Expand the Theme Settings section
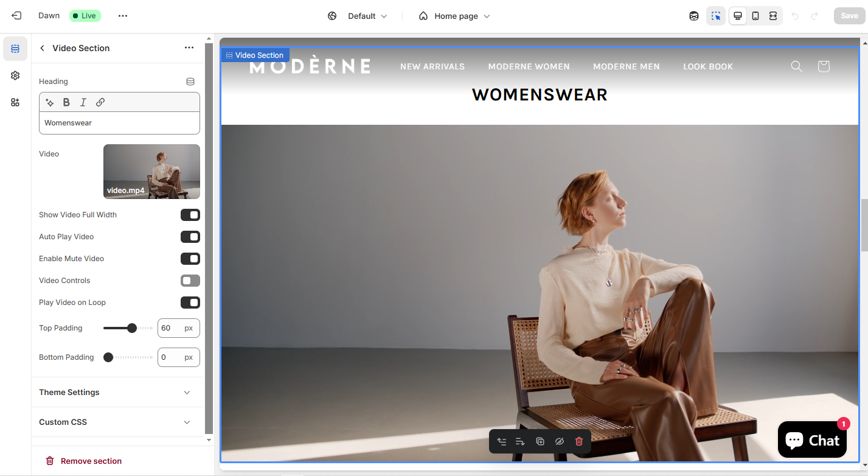 coord(117,392)
